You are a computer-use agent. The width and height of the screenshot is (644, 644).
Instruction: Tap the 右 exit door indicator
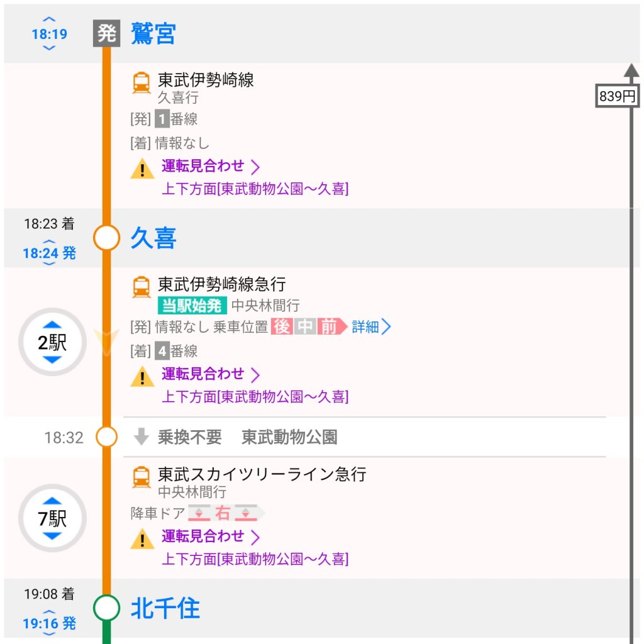tap(222, 513)
